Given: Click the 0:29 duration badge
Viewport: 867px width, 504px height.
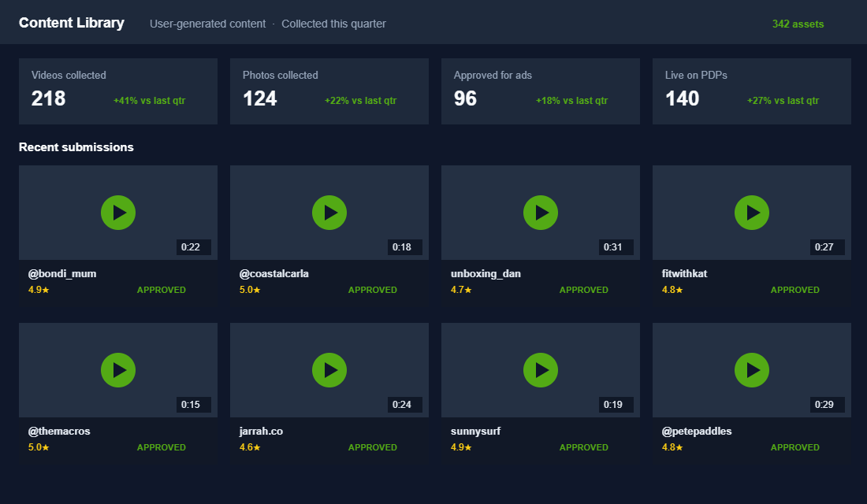Looking at the screenshot, I should [827, 405].
